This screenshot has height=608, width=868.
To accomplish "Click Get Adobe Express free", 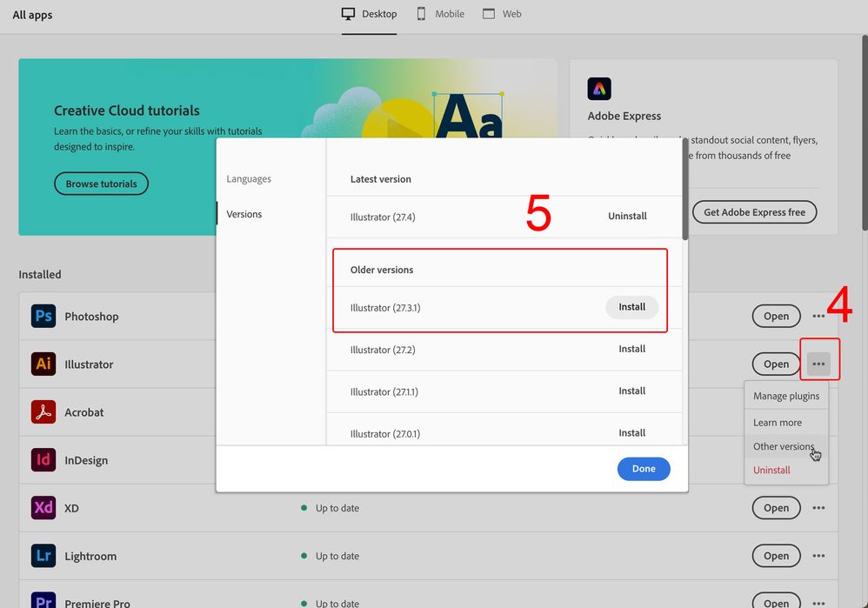I will coord(755,212).
